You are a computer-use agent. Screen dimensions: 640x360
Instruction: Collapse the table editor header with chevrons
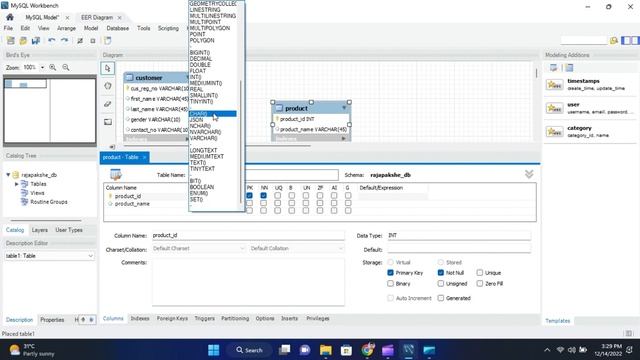coord(529,174)
